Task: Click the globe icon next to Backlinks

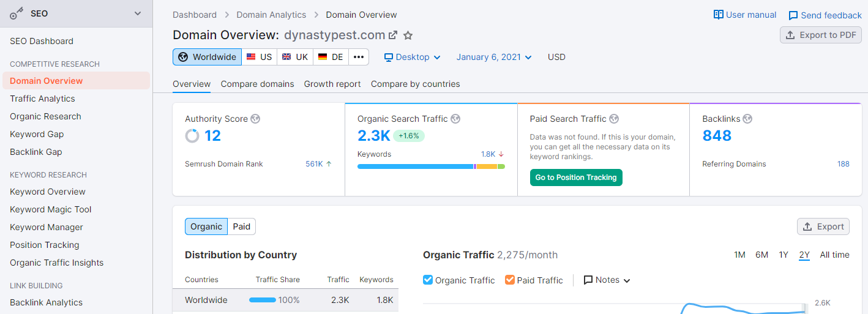Action: [747, 119]
